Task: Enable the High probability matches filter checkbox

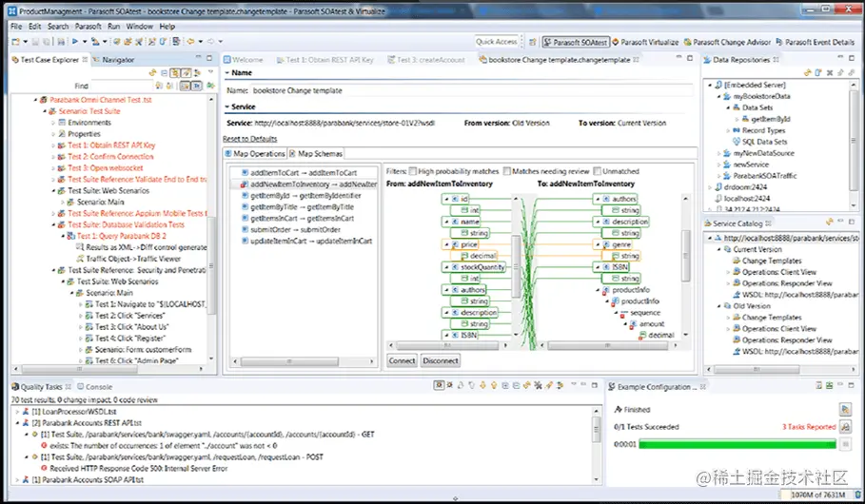Action: pyautogui.click(x=412, y=171)
